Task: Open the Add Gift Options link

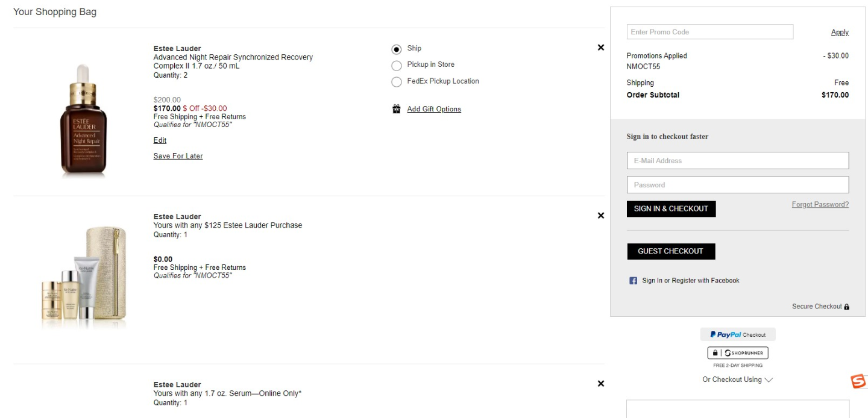Action: [x=434, y=109]
